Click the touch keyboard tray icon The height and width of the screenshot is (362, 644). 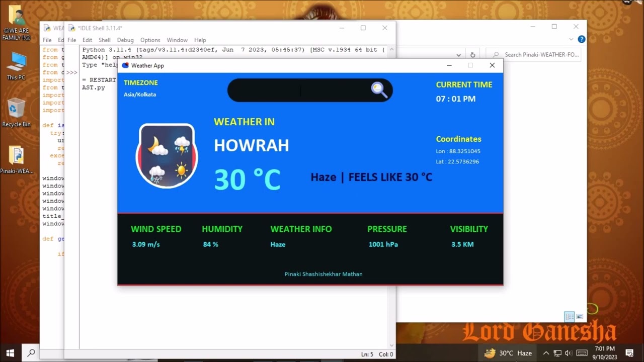[582, 353]
